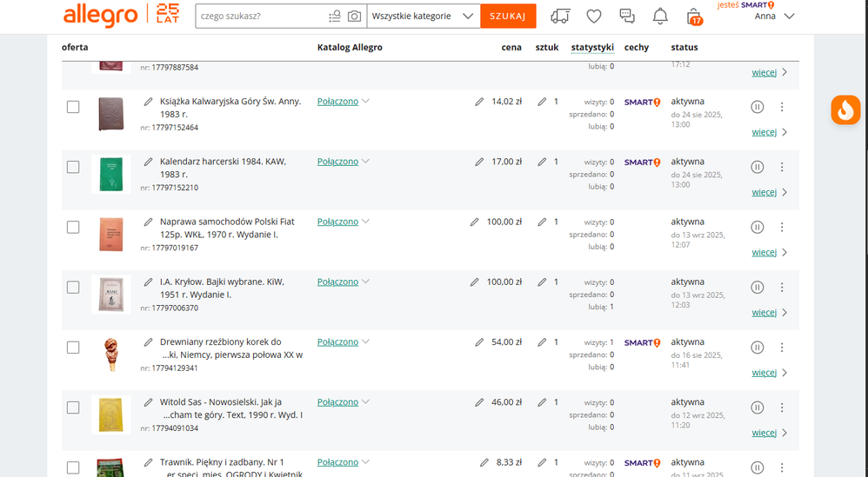Open three-dot menu for Bajki wybrane offer
This screenshot has height=477, width=868.
[782, 287]
